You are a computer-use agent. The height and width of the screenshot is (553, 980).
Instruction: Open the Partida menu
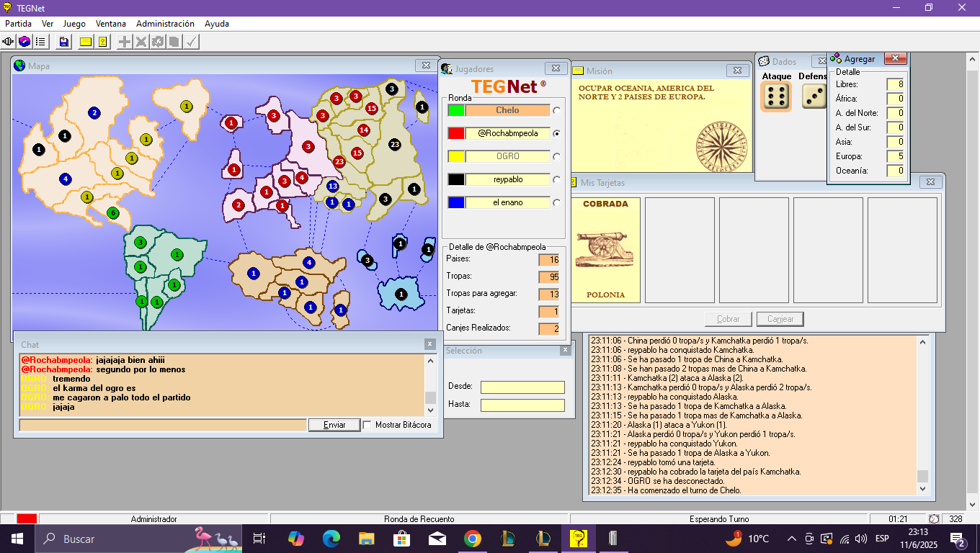(18, 24)
